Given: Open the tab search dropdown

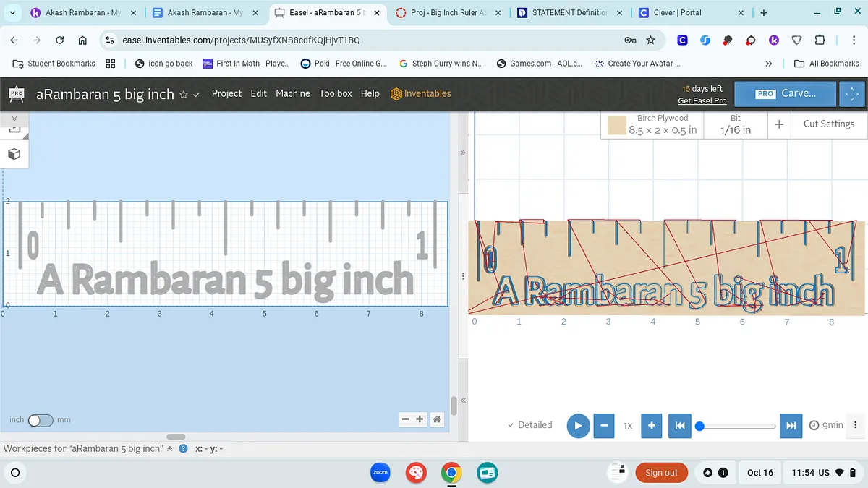Looking at the screenshot, I should click(x=12, y=13).
